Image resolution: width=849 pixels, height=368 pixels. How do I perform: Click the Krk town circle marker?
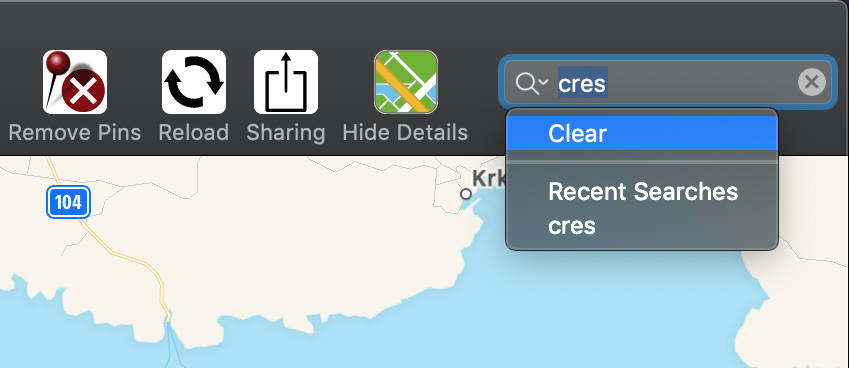pyautogui.click(x=466, y=193)
